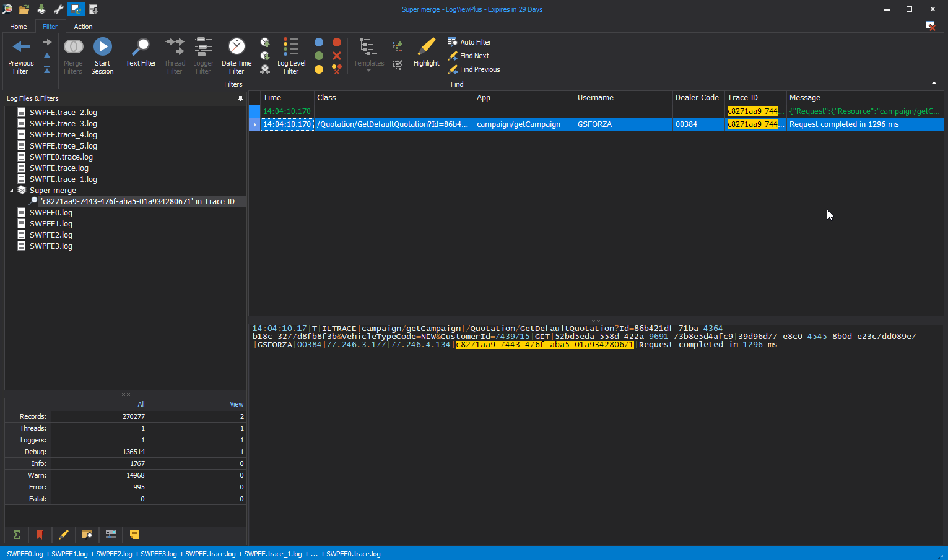Collapse the Super merge tree node
Image resolution: width=948 pixels, height=560 pixels.
[11, 191]
